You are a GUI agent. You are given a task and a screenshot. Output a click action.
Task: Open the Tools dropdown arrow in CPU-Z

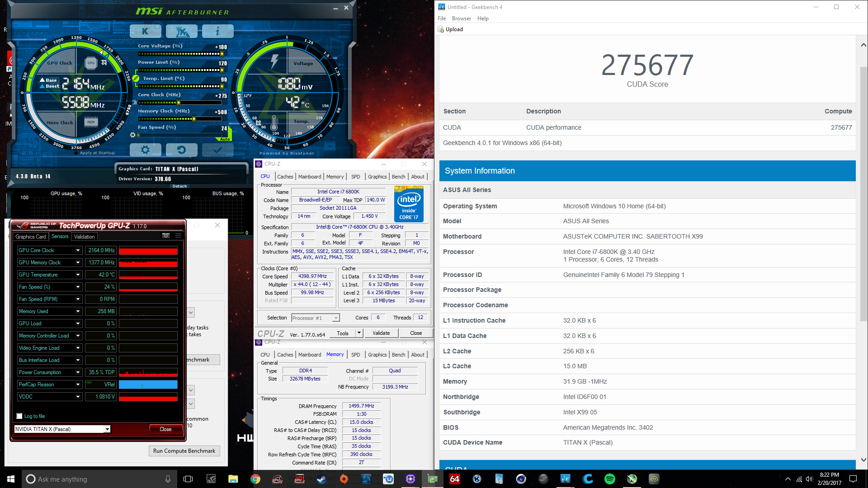tap(359, 333)
